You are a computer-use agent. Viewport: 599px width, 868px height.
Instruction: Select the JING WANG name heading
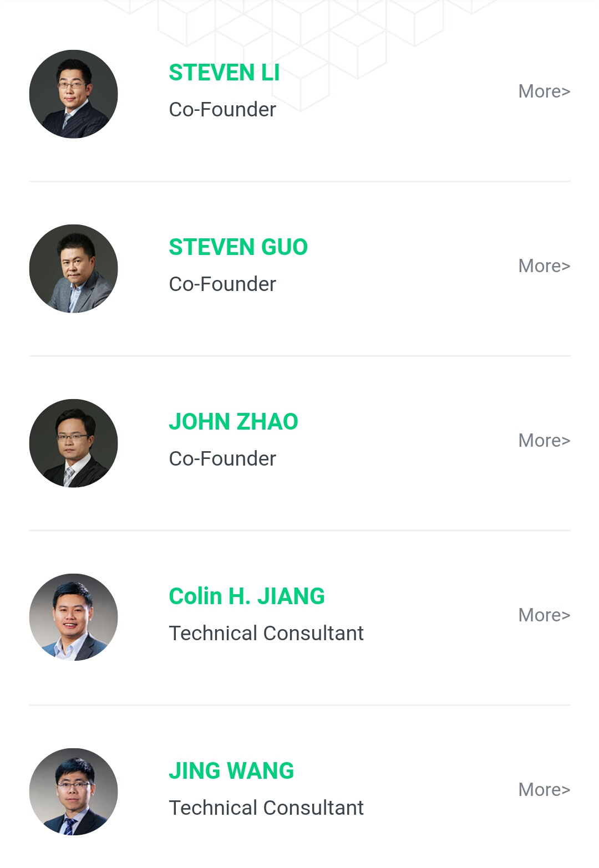231,771
